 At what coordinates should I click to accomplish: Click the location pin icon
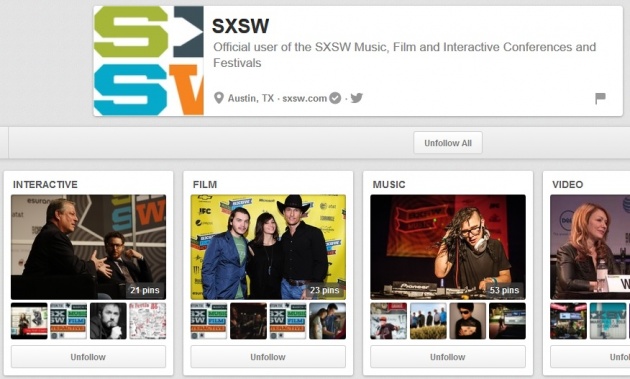(x=219, y=98)
